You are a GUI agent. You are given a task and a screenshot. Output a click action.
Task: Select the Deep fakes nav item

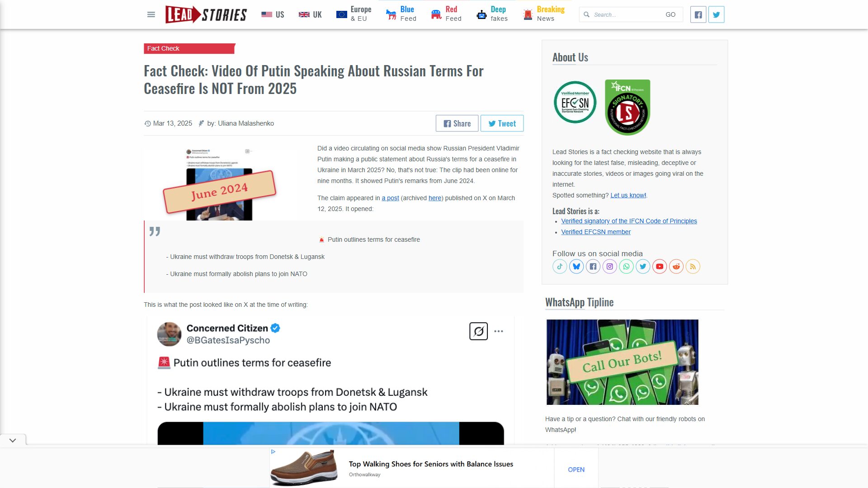(x=492, y=14)
